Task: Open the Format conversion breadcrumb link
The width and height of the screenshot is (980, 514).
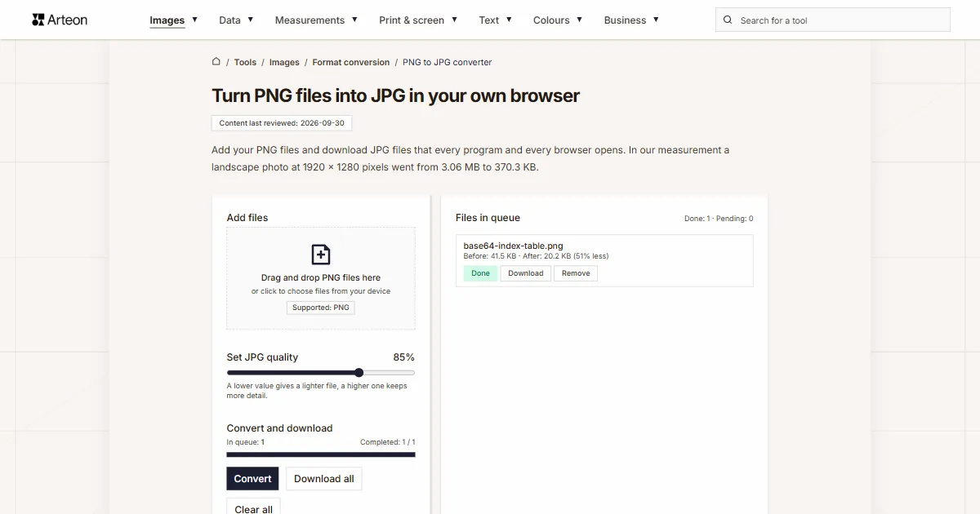Action: point(351,62)
